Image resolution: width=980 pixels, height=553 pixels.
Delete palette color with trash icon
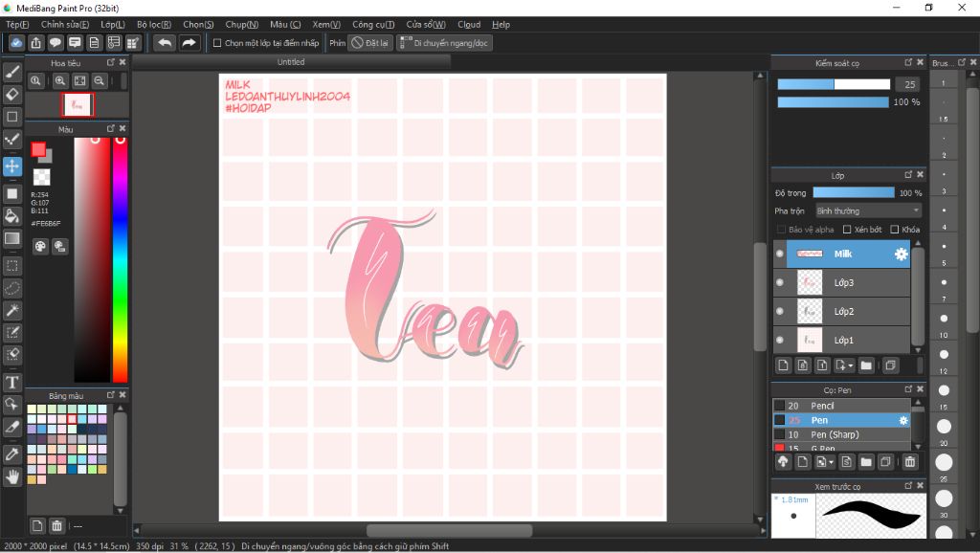56,525
